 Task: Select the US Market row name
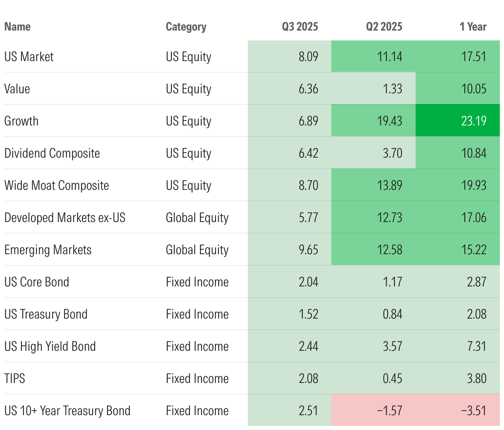click(x=29, y=57)
